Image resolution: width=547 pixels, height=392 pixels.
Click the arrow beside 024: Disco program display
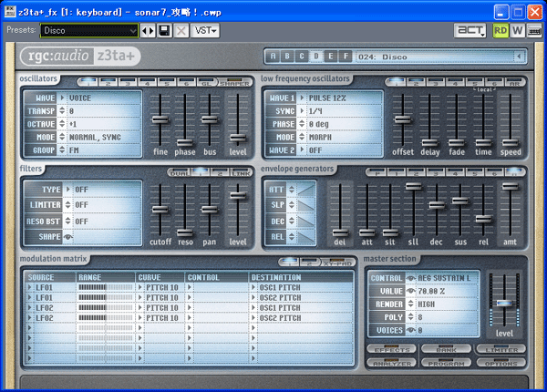click(519, 57)
